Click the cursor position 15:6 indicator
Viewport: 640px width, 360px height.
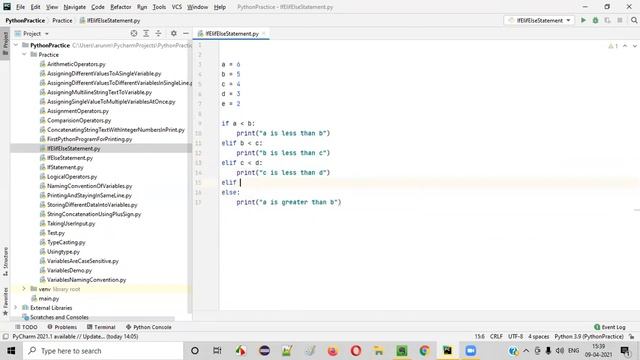[x=480, y=337]
